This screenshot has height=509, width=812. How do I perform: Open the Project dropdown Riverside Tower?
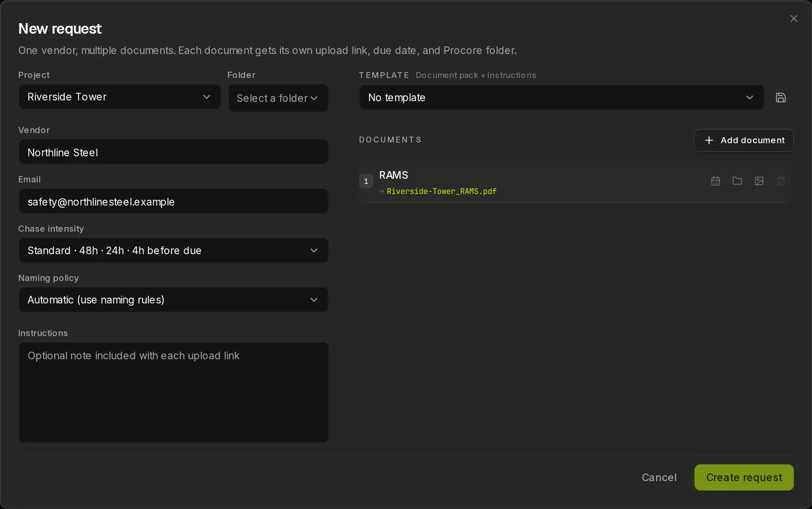120,97
